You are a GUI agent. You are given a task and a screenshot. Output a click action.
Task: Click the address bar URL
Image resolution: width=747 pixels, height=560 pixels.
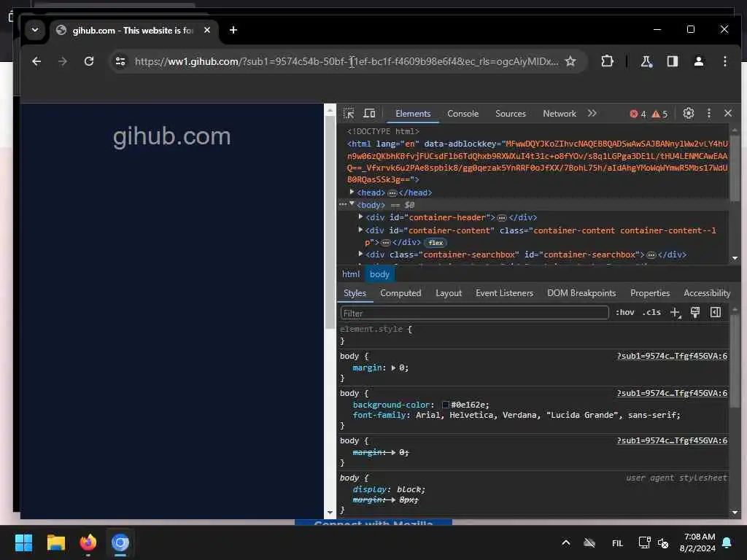pos(347,61)
